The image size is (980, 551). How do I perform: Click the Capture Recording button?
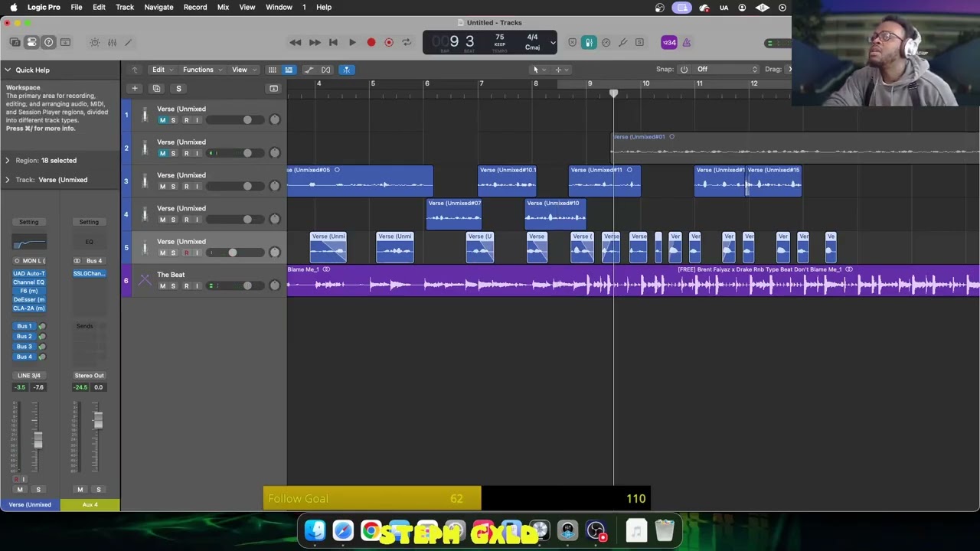click(x=389, y=42)
